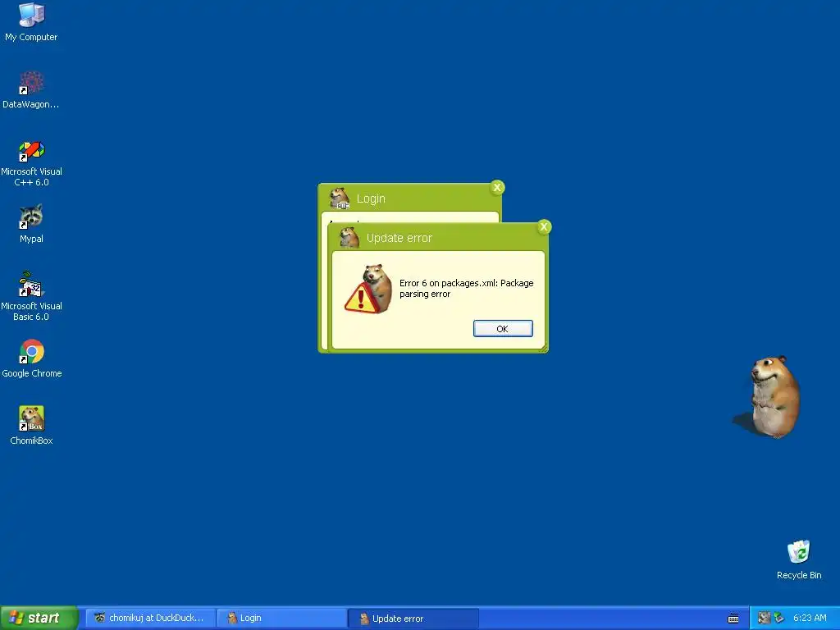Click the Login window title text
The height and width of the screenshot is (630, 840).
coord(371,199)
